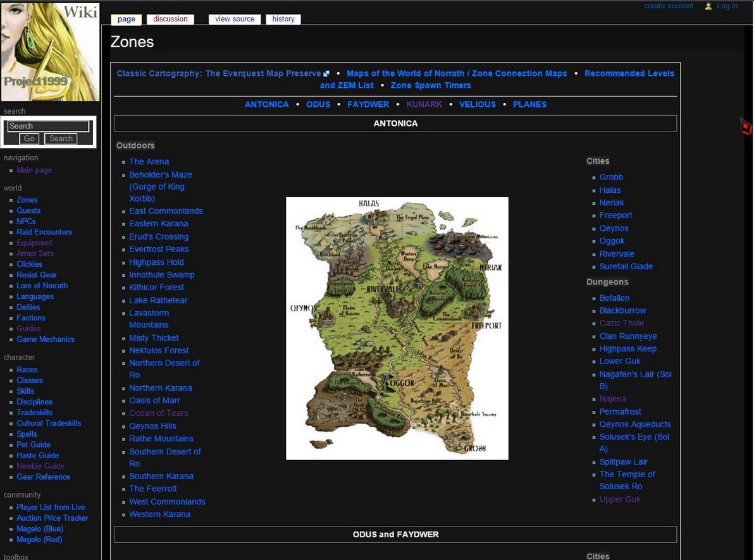Click the Log in link
Image resolution: width=754 pixels, height=560 pixels.
[727, 6]
